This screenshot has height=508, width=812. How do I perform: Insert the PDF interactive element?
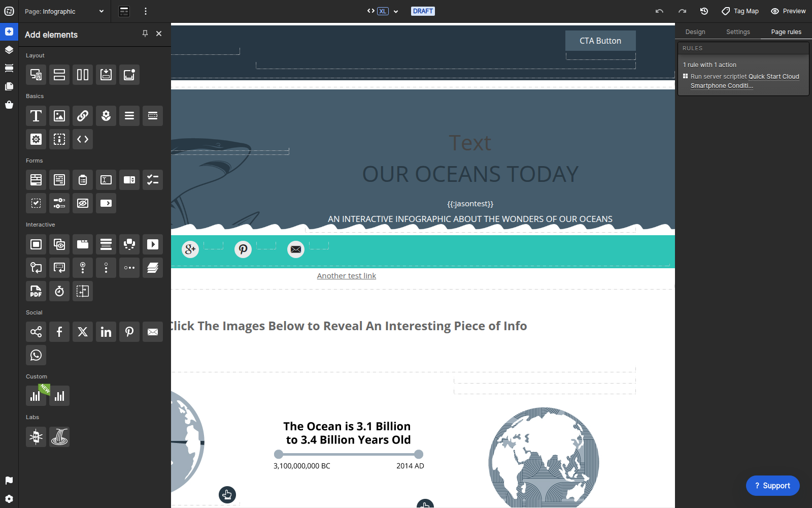[36, 291]
